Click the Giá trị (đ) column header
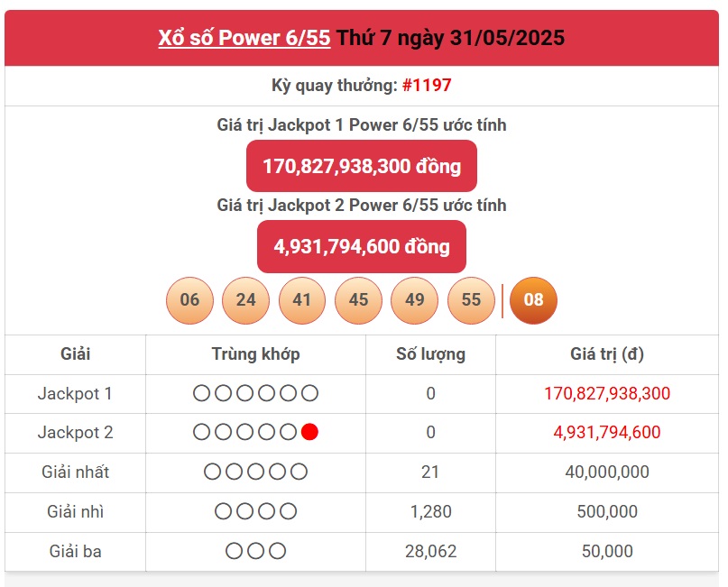 click(607, 354)
